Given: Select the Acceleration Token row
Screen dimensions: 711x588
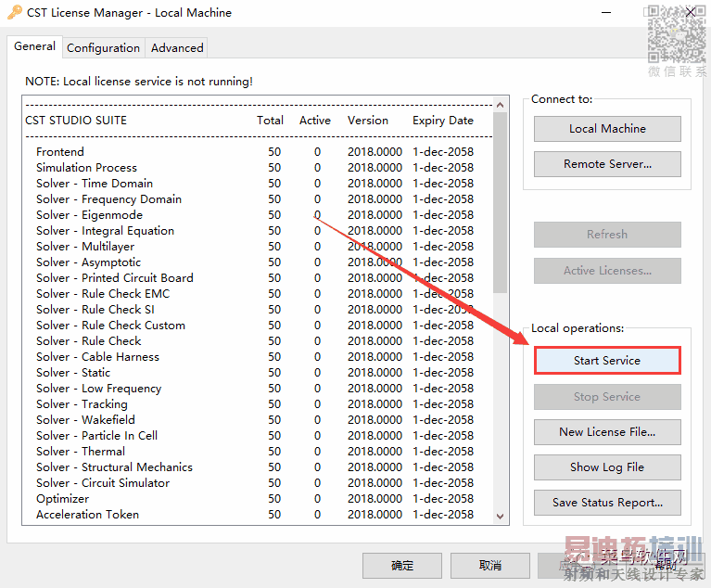Looking at the screenshot, I should tap(255, 515).
